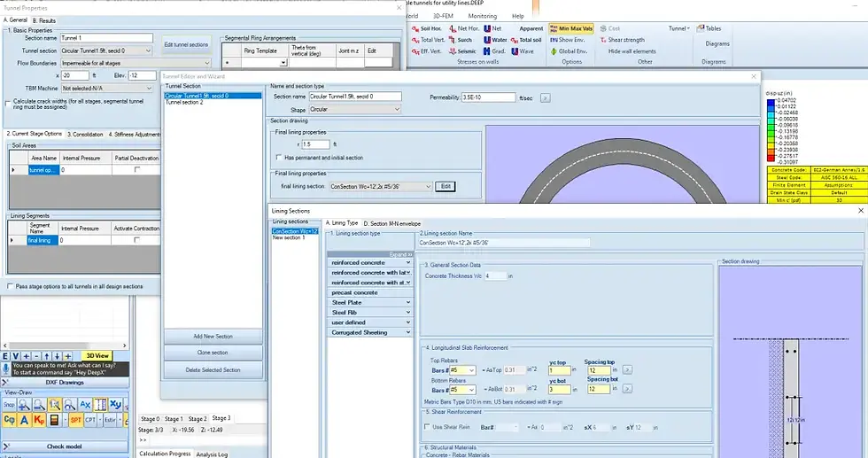Enable Use Shear Rein. checkbox

tap(427, 426)
